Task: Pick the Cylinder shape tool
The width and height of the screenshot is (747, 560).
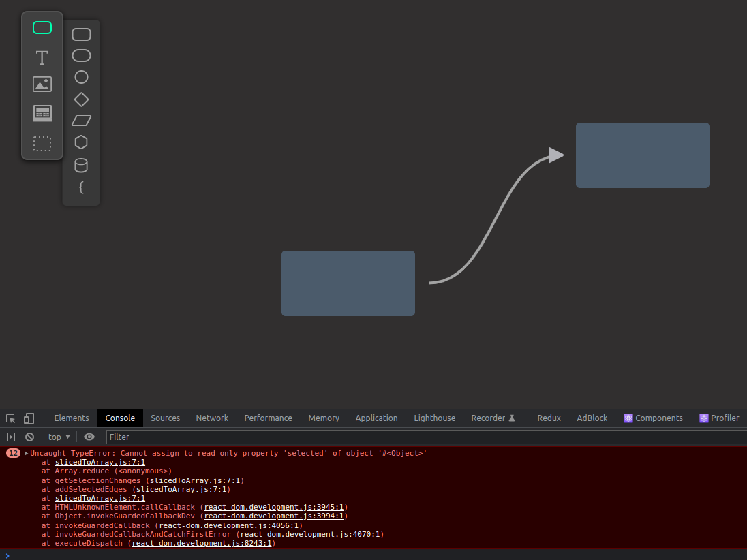Action: pos(81,165)
